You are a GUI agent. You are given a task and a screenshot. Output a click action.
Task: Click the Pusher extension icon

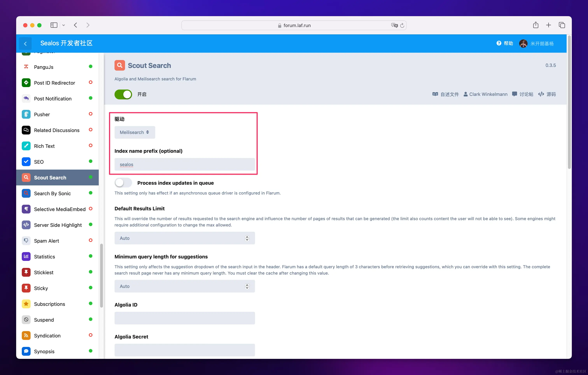26,114
